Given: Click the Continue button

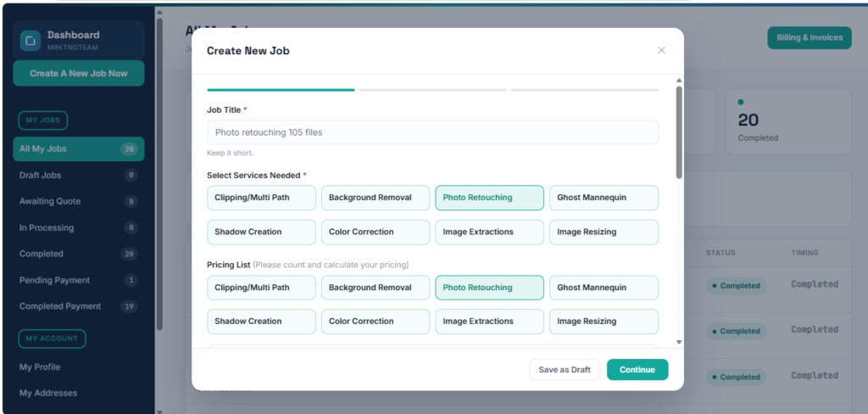Looking at the screenshot, I should click(x=637, y=370).
